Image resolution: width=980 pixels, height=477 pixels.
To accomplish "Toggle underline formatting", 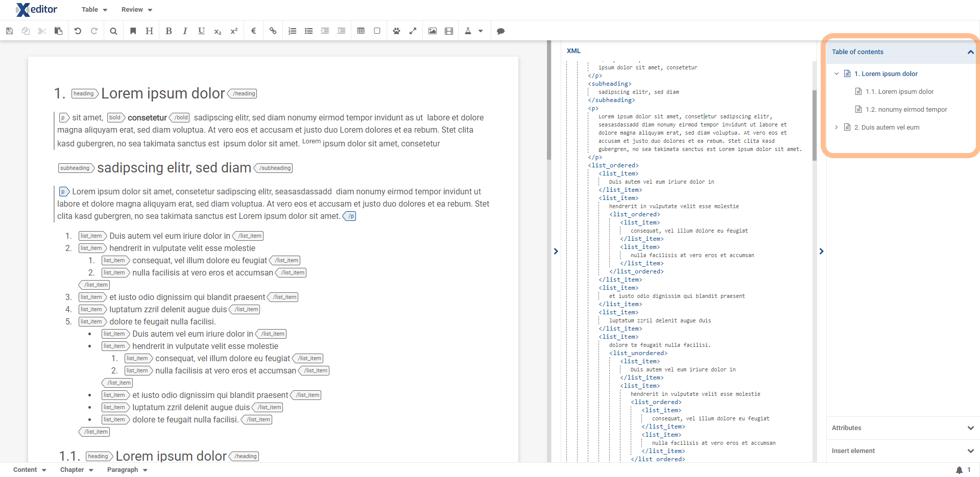I will pos(201,31).
